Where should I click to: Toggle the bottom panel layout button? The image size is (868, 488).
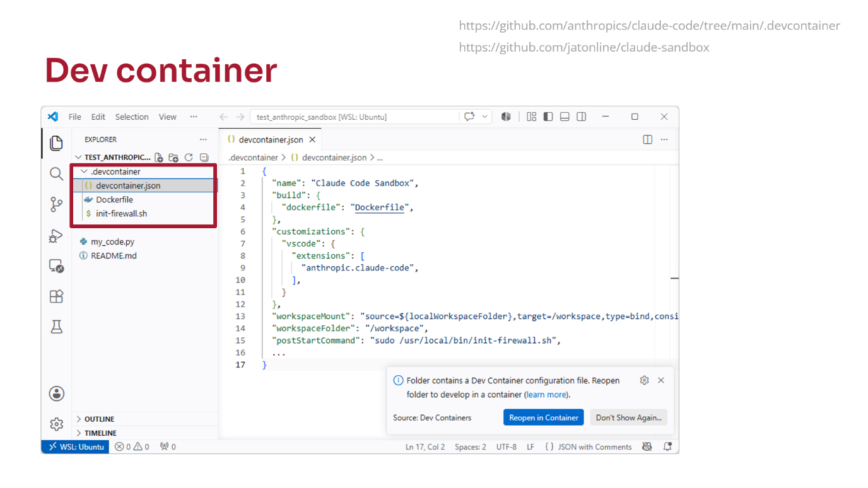(x=565, y=117)
